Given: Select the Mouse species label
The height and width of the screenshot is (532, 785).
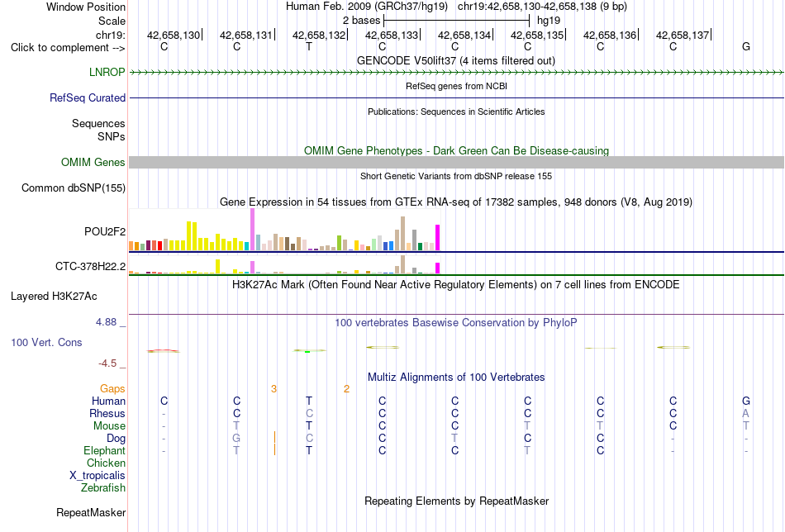Looking at the screenshot, I should [109, 426].
